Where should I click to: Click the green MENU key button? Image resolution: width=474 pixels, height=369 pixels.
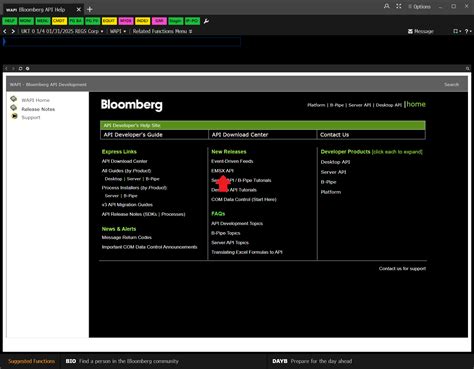point(43,21)
